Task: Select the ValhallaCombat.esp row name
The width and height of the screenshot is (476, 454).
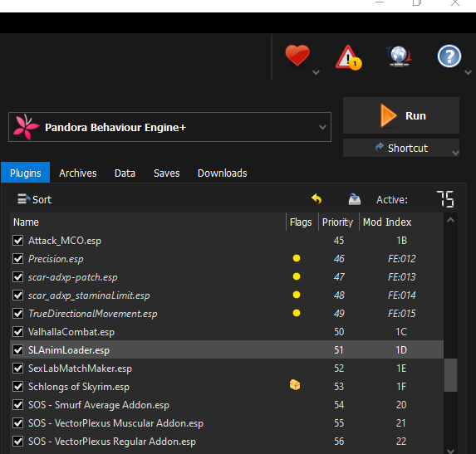Action: [x=71, y=332]
